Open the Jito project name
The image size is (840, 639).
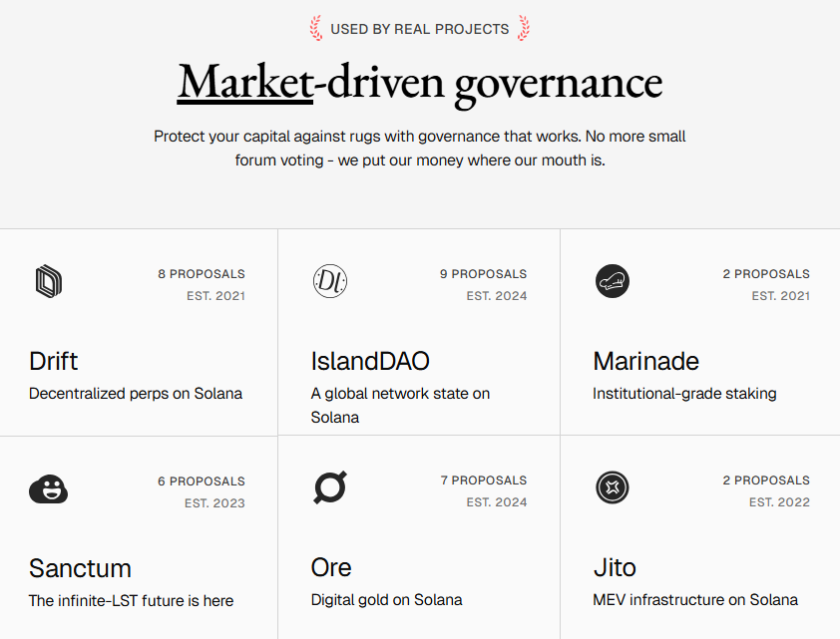coord(615,567)
